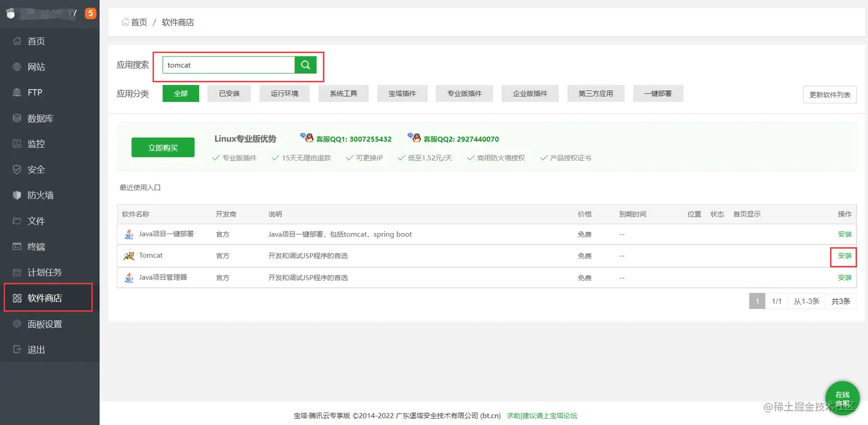Click the 软件商店 grid icon

pyautogui.click(x=17, y=298)
